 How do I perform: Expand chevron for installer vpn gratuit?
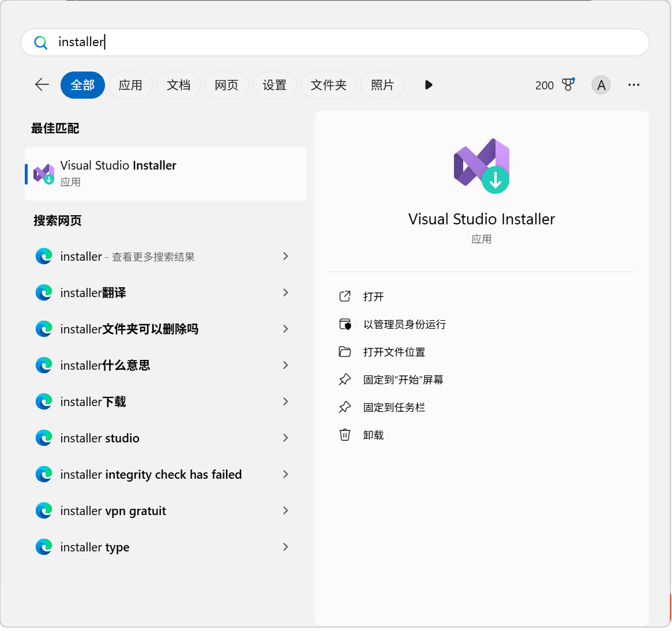[x=286, y=510]
